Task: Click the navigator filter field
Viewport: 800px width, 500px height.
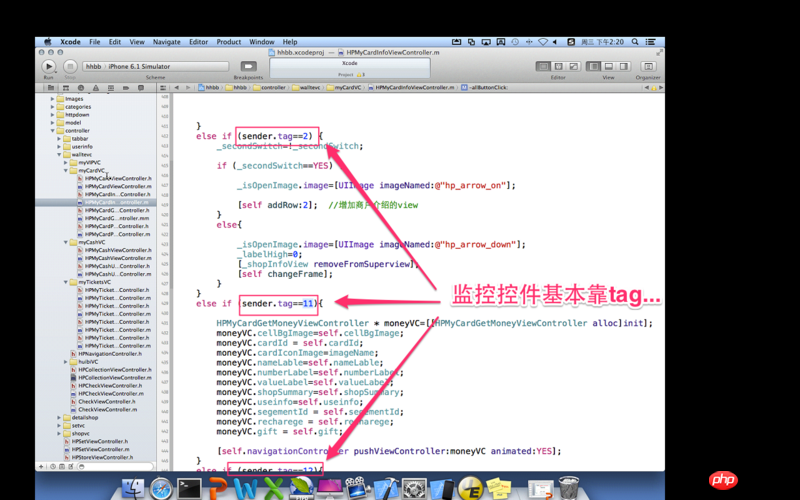Action: [x=115, y=466]
